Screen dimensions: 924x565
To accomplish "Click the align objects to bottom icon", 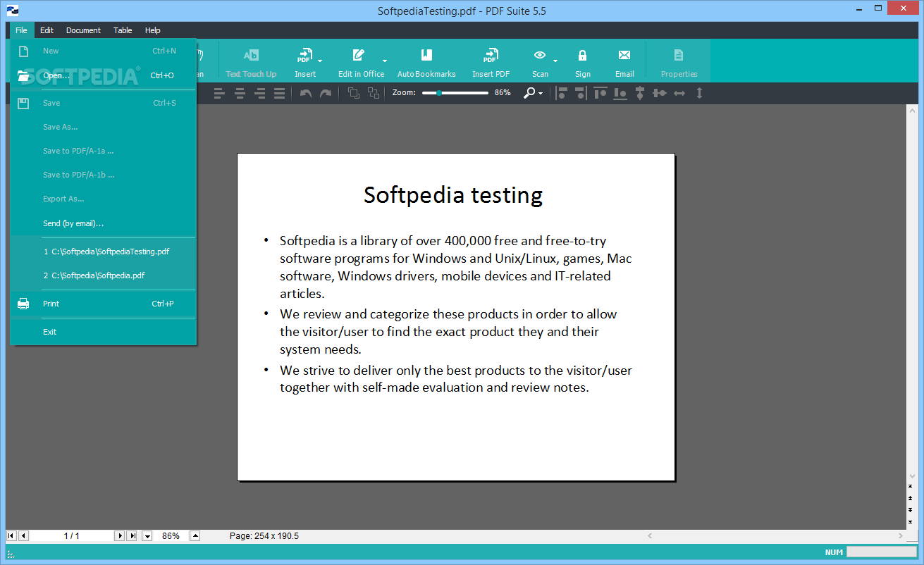I will coord(620,93).
